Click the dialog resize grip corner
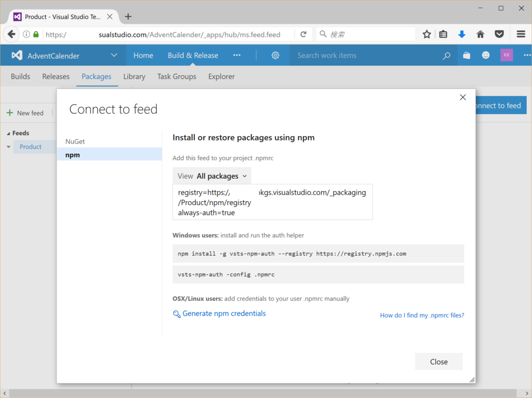This screenshot has width=532, height=398. (472, 380)
